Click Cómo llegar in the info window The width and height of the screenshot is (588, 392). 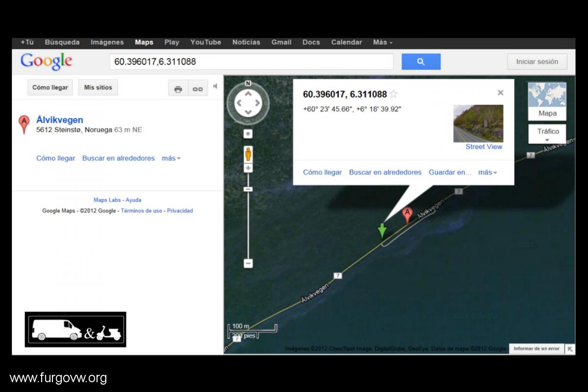coord(322,172)
